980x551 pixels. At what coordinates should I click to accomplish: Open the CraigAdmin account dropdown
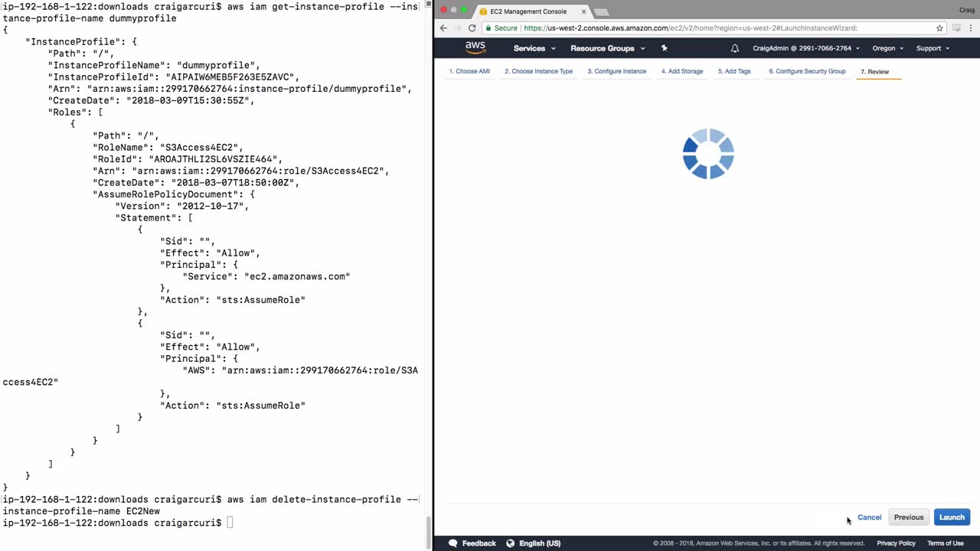(x=806, y=48)
